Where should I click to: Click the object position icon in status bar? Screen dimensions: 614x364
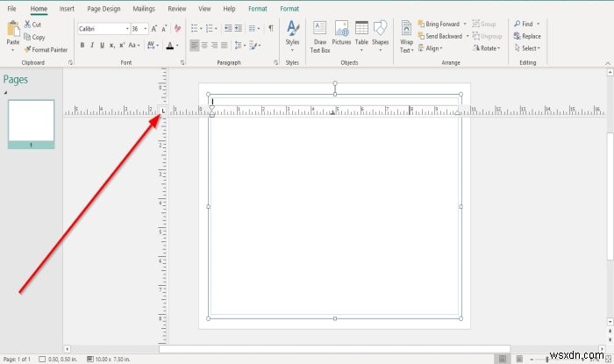(42, 359)
